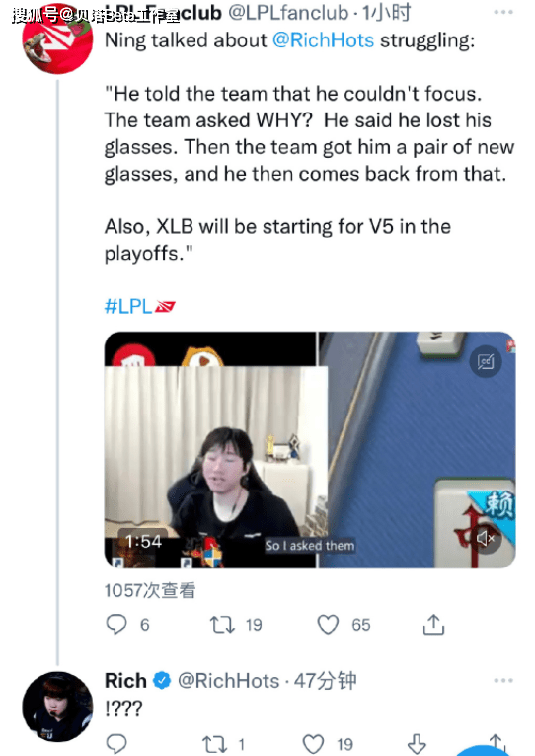Toggle closed captions on the video
Screen dimensions: 535x756
coord(486,361)
